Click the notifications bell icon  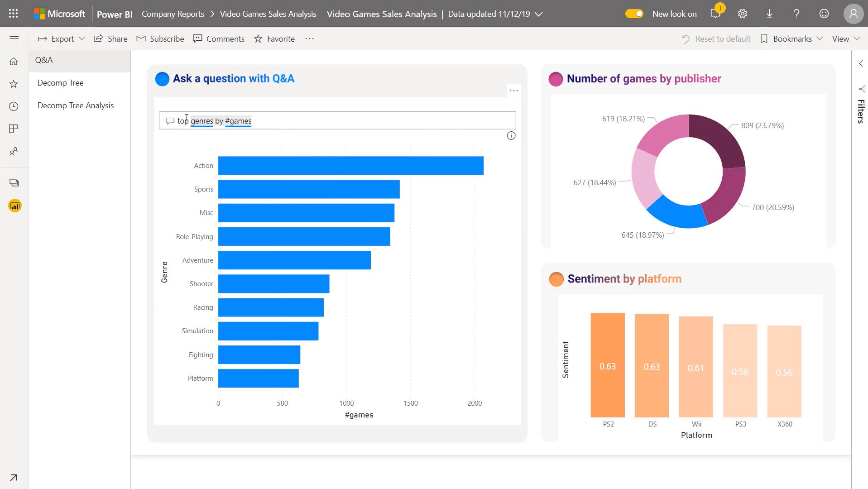tap(715, 14)
